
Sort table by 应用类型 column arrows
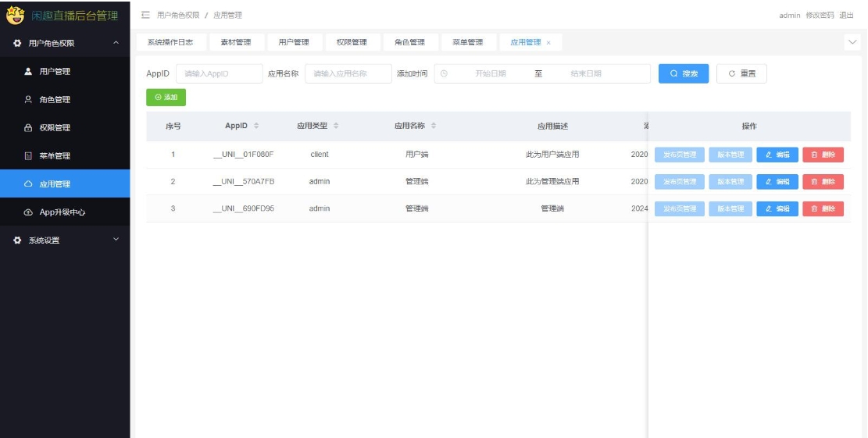click(336, 126)
